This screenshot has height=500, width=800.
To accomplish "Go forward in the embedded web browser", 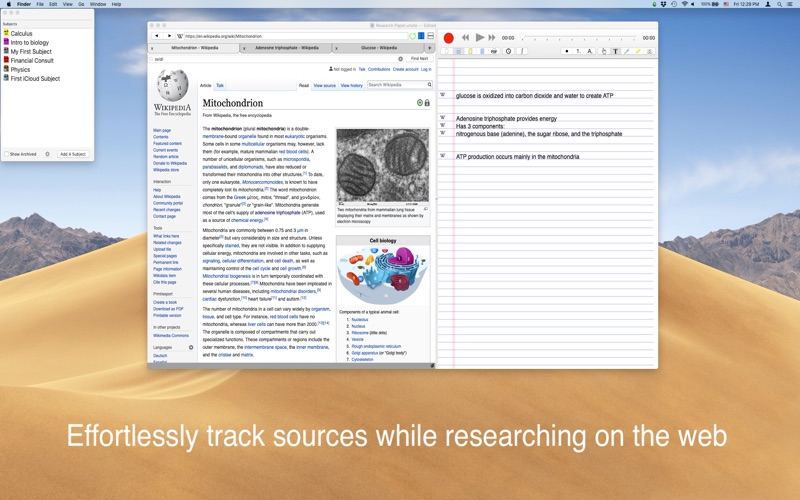I will [x=169, y=36].
